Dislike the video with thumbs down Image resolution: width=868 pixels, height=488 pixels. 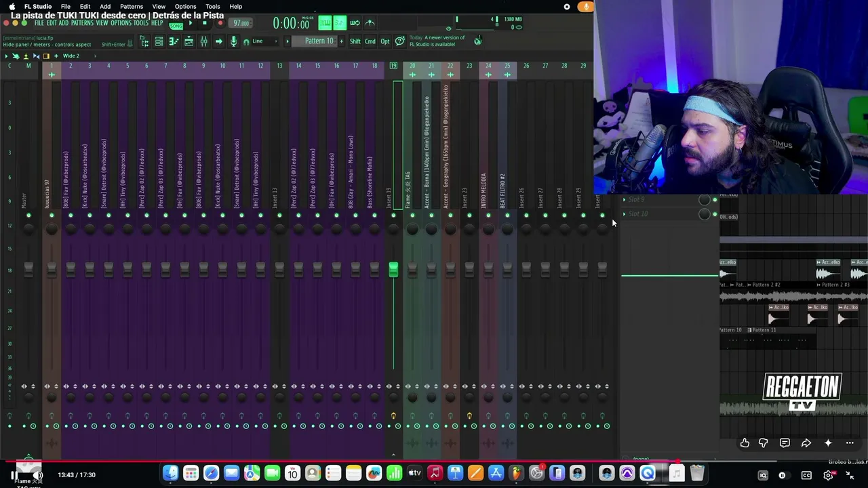coord(764,443)
